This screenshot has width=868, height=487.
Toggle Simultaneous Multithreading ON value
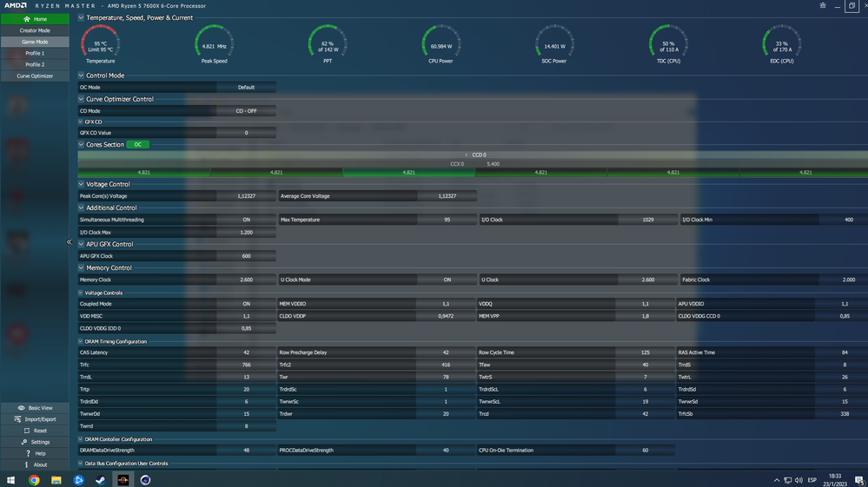coord(247,220)
